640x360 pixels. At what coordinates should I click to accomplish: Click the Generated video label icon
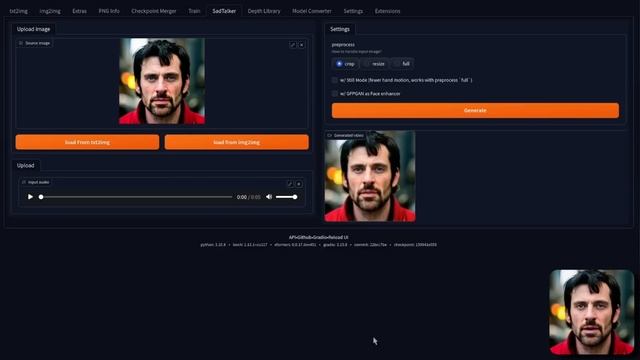329,135
